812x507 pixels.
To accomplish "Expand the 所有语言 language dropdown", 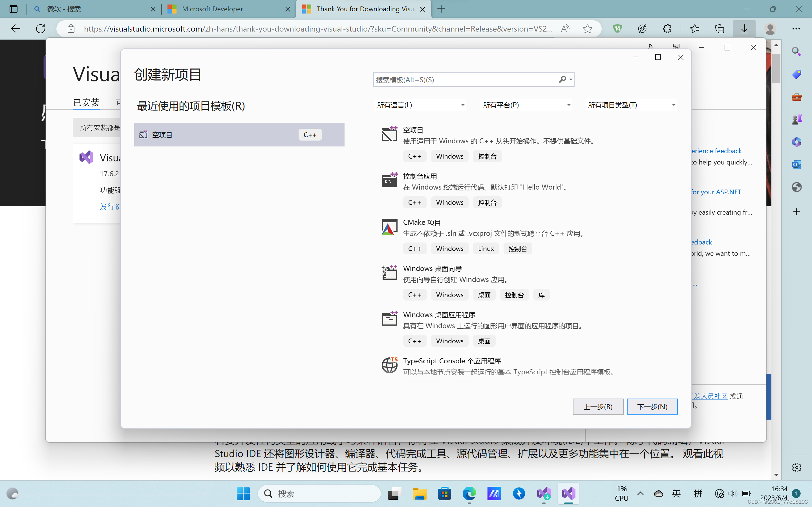I will pos(420,105).
